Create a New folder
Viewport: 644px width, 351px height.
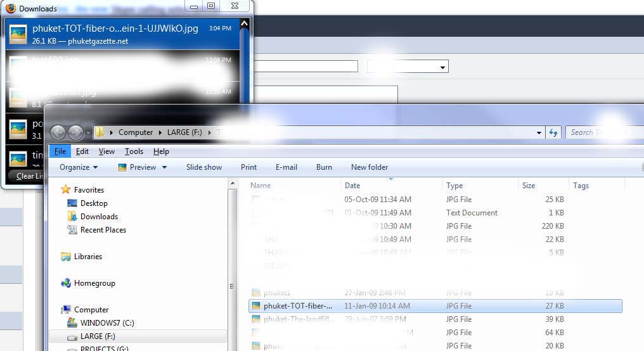(370, 167)
